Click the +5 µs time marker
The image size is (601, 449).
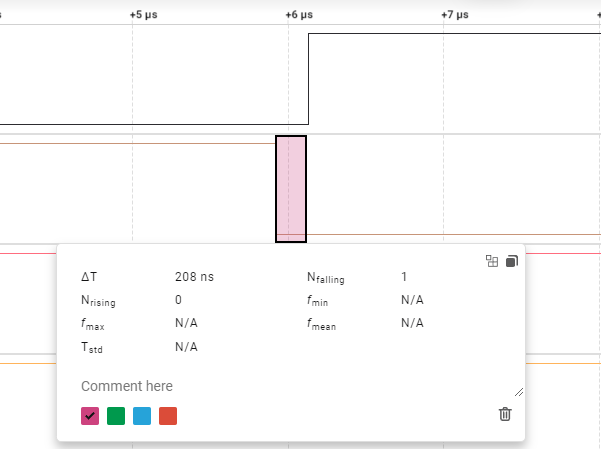coord(145,15)
